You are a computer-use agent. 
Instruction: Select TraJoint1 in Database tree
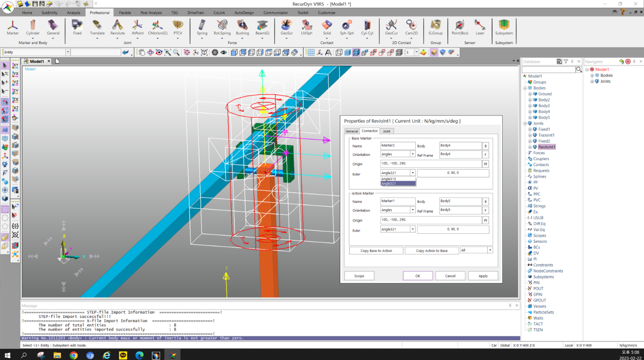(x=546, y=135)
